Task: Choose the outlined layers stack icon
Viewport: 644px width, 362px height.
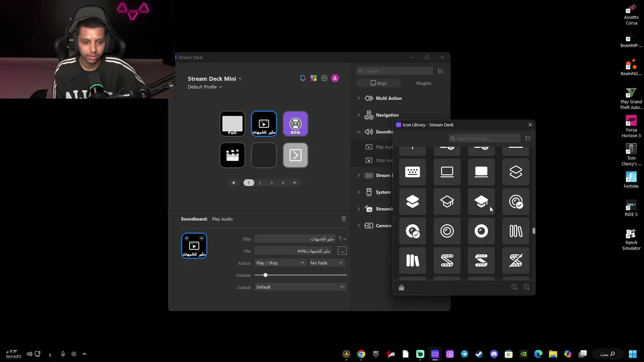Action: click(x=516, y=172)
